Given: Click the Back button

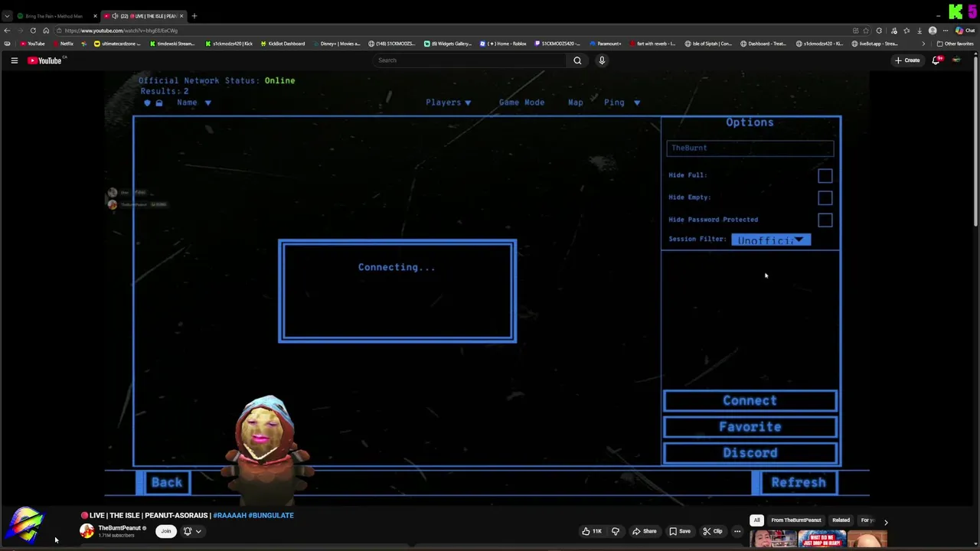Looking at the screenshot, I should point(166,483).
